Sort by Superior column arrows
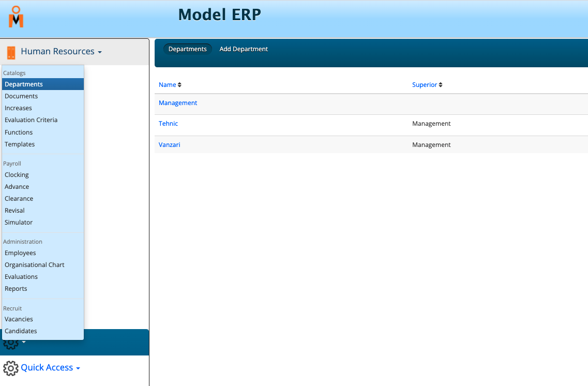The width and height of the screenshot is (588, 386). (441, 85)
